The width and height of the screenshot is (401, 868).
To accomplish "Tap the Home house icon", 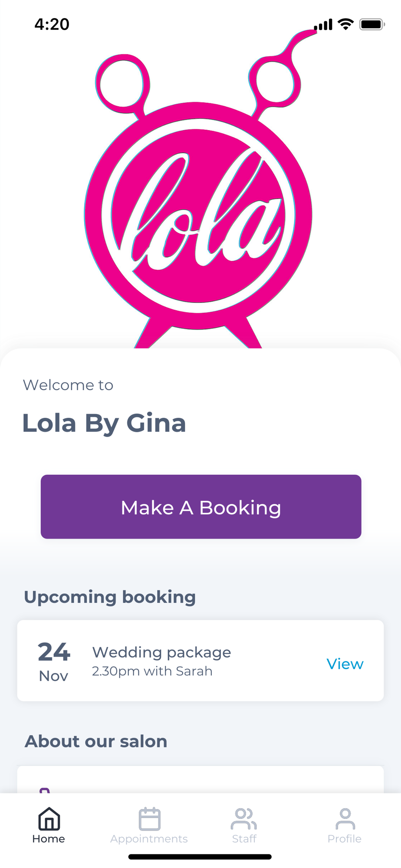I will tap(49, 819).
